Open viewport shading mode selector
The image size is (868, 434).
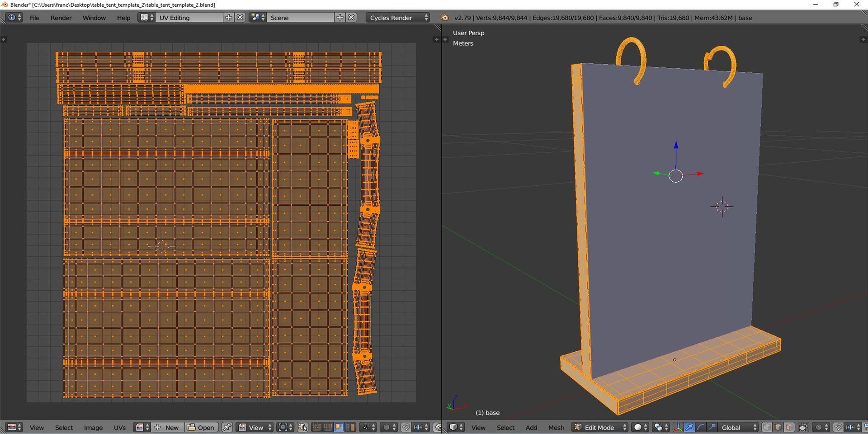640,427
